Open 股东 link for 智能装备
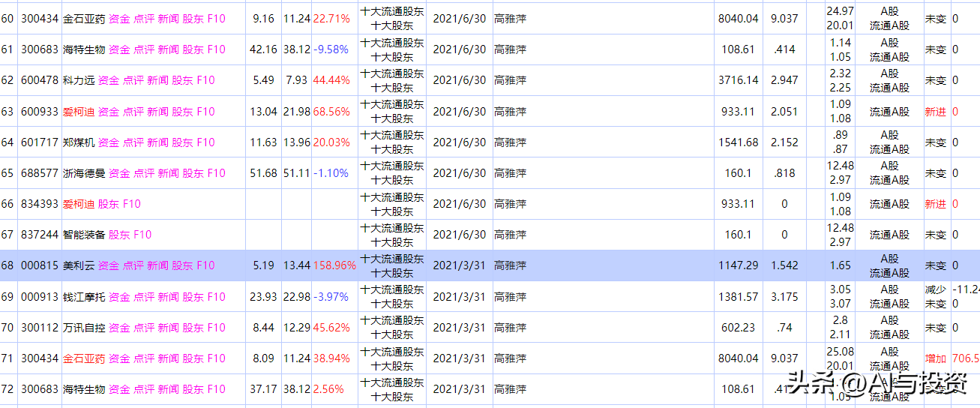 tap(119, 234)
